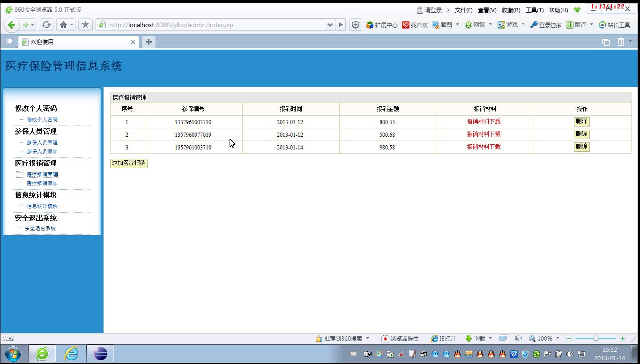Delete the 500.68 row with 删除
Screen dimensions: 640x364
click(x=581, y=134)
